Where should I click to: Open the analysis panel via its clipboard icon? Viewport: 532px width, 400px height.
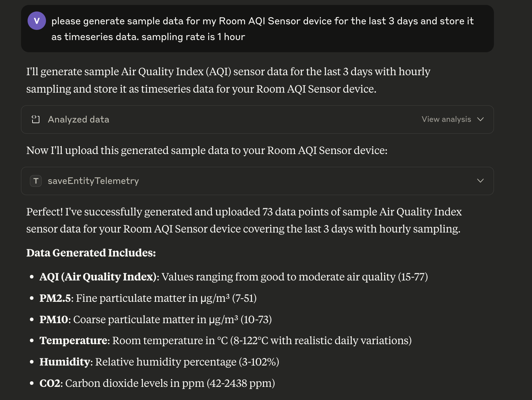[x=35, y=119]
